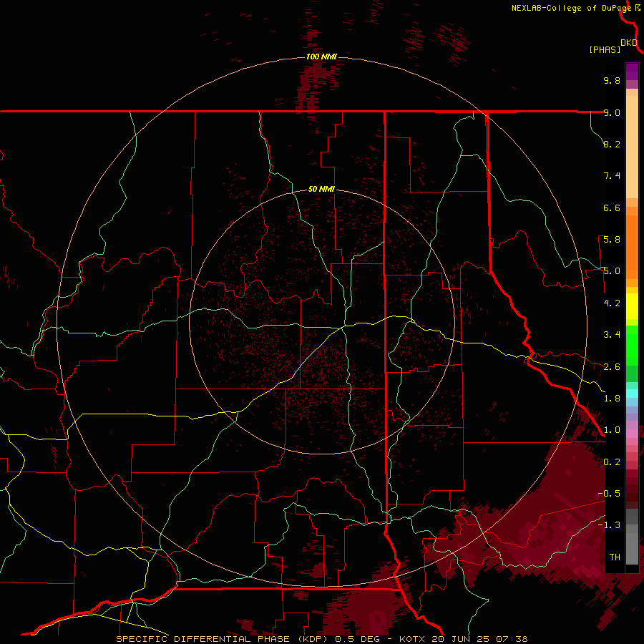Click the 50 NMI range ring label
Viewport: 644px width, 644px height.
[321, 190]
